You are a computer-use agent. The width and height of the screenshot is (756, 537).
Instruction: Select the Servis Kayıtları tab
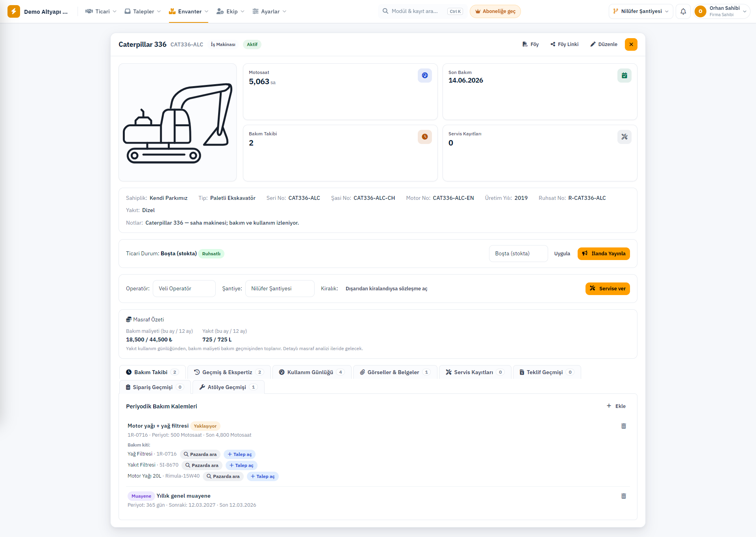point(475,372)
